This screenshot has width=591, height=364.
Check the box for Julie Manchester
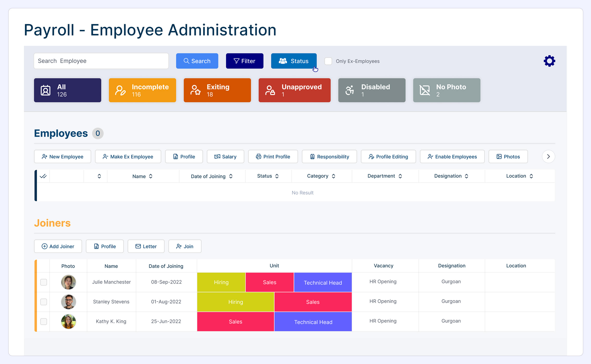coord(43,282)
